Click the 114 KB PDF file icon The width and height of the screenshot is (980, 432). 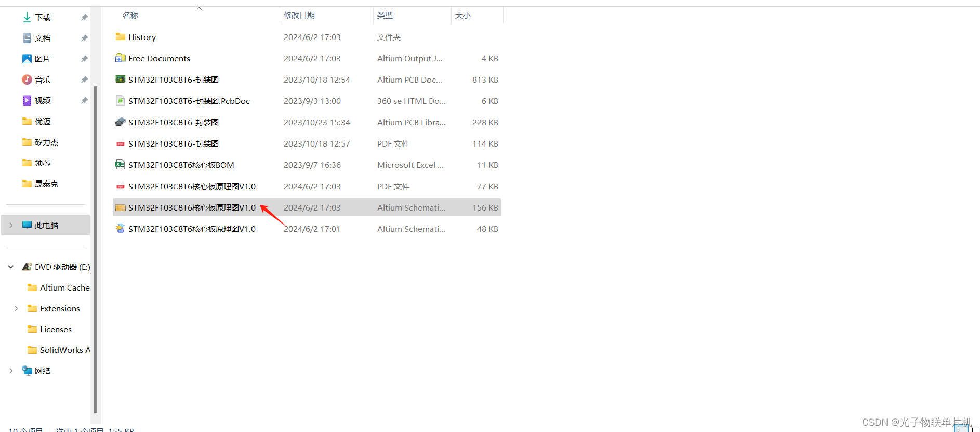(x=121, y=143)
